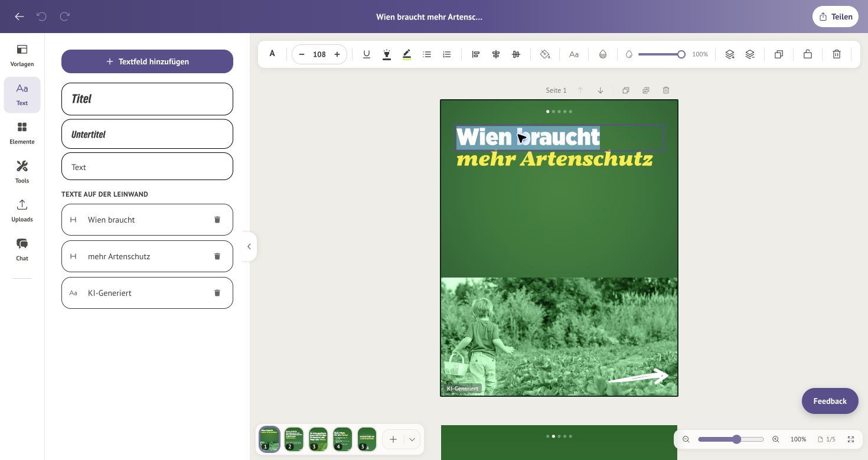Open the Tools sidebar tab
The image size is (868, 460).
pyautogui.click(x=22, y=172)
